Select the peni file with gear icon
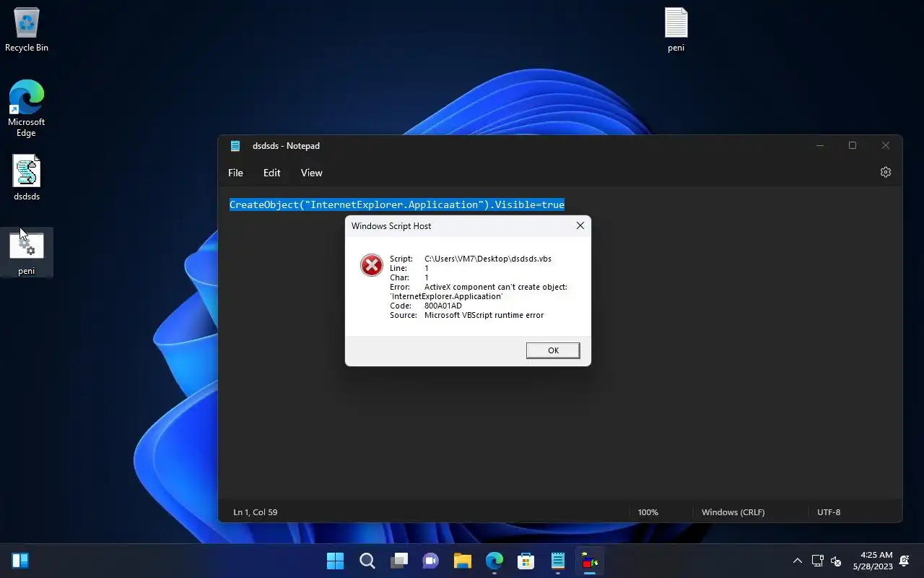This screenshot has height=578, width=924. (27, 253)
